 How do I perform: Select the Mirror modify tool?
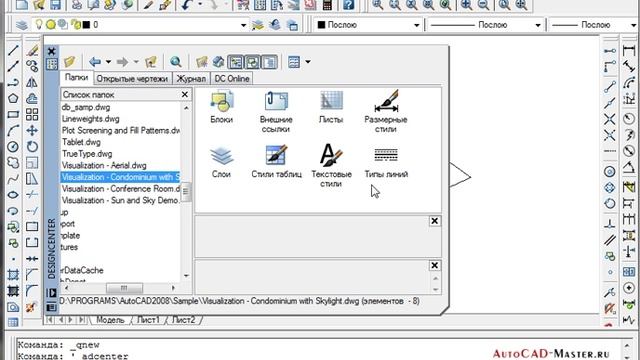(32, 82)
